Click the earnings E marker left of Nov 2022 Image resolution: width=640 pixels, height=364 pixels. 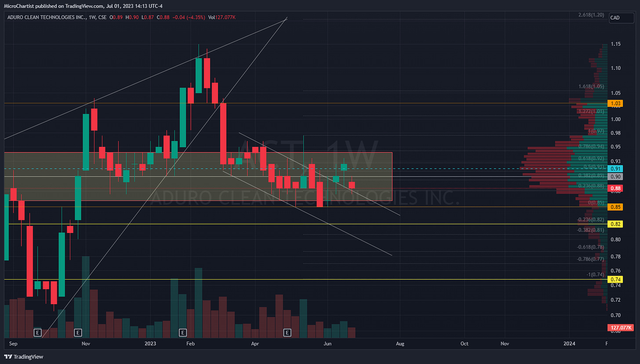point(78,332)
